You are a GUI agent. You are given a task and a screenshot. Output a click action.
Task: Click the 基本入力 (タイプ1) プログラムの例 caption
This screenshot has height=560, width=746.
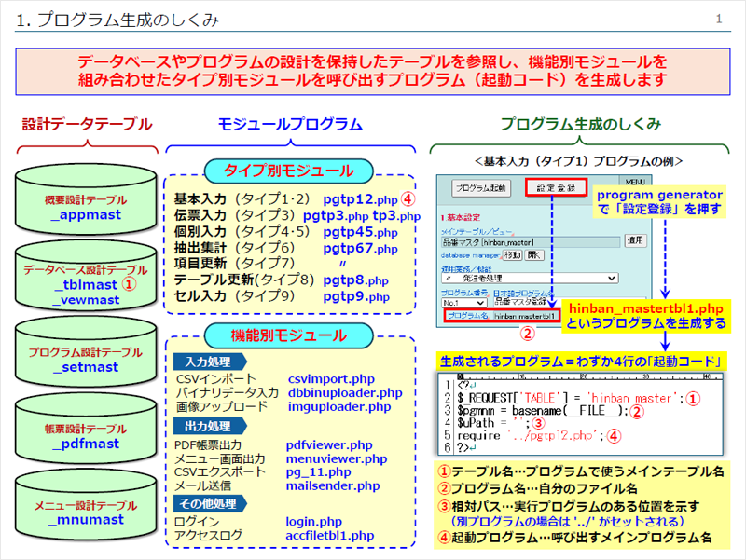point(578,161)
